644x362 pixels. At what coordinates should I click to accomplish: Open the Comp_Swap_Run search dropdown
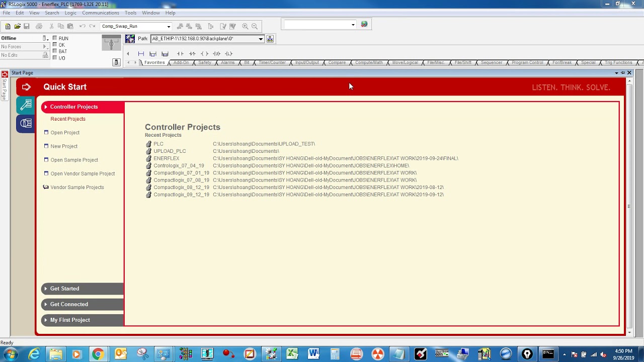click(x=169, y=26)
